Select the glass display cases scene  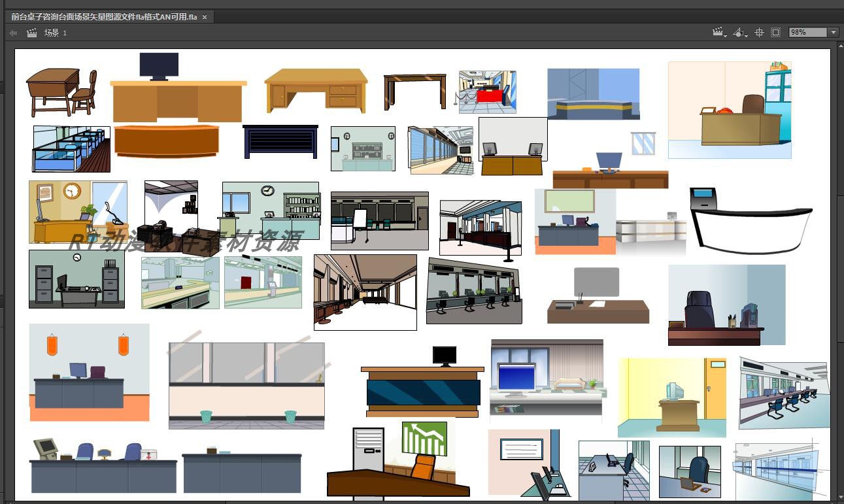click(71, 149)
